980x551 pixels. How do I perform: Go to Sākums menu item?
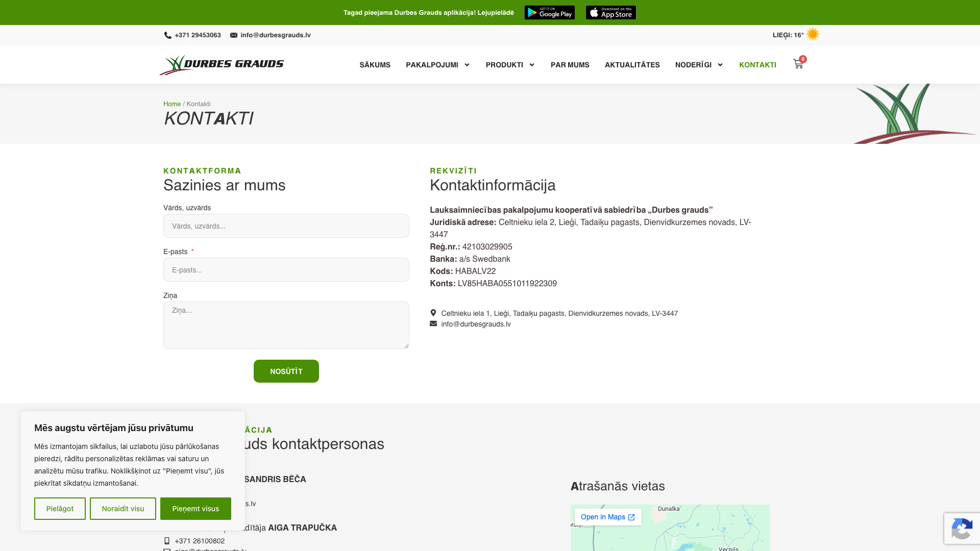click(x=375, y=65)
